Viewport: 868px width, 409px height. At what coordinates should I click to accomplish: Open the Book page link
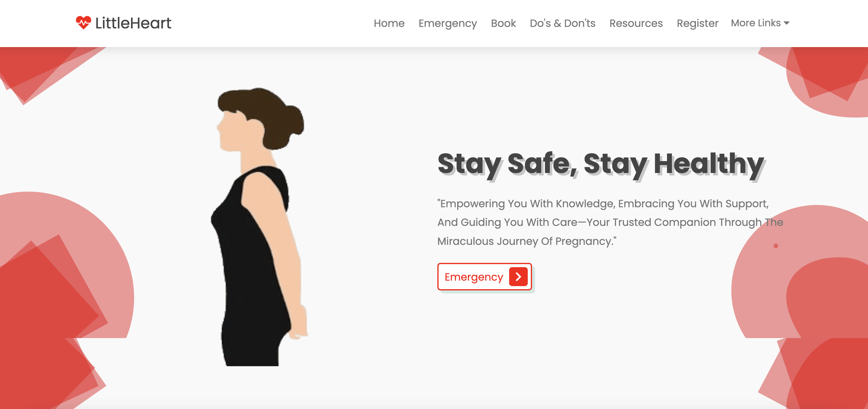click(x=503, y=23)
